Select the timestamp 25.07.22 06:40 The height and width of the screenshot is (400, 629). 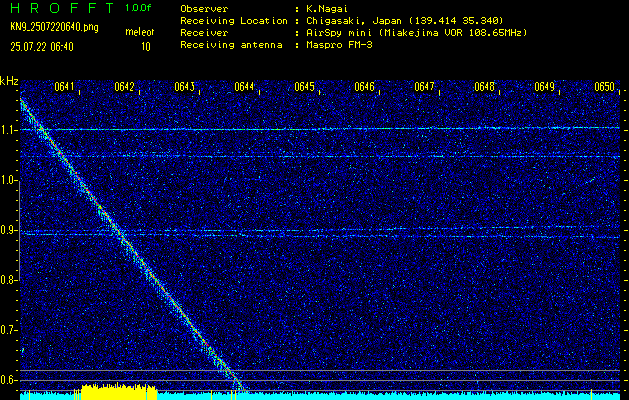[x=42, y=47]
